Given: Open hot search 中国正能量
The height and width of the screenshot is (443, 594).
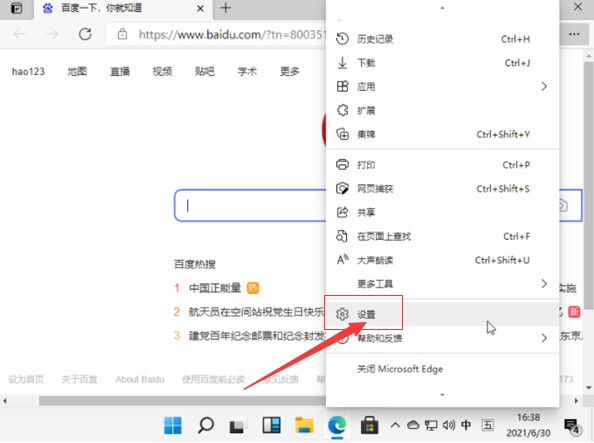Looking at the screenshot, I should (x=215, y=288).
